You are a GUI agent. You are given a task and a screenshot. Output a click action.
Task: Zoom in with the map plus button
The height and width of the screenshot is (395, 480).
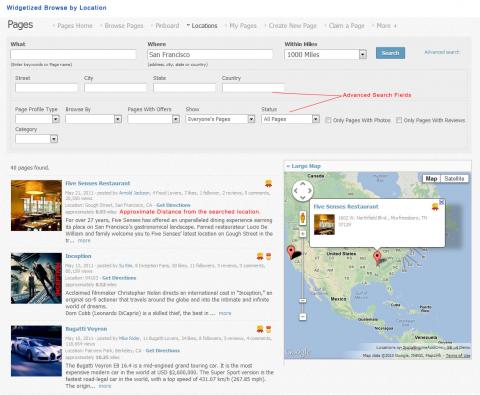click(x=303, y=234)
